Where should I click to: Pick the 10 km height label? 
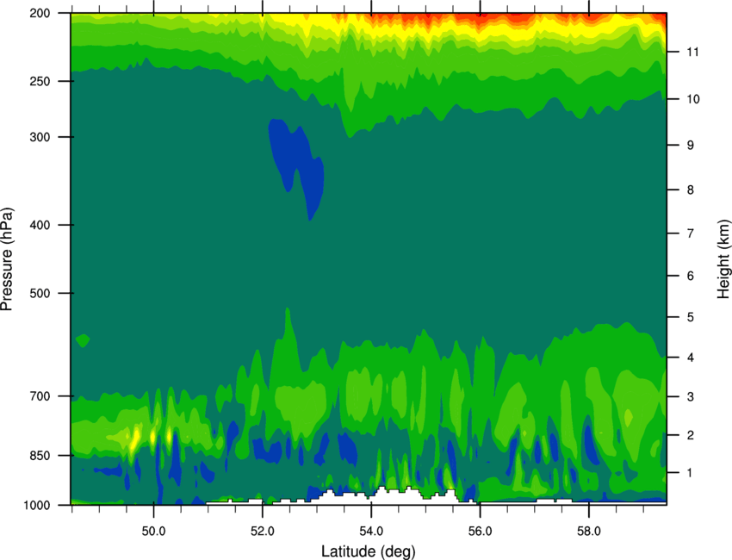click(x=692, y=99)
